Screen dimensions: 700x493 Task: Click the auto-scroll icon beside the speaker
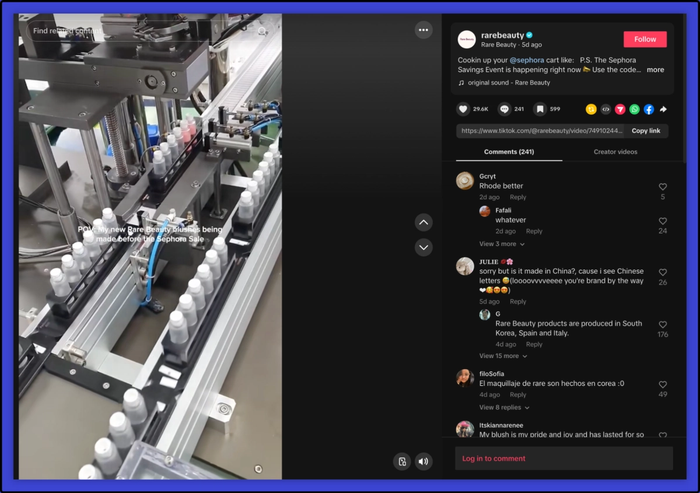pyautogui.click(x=402, y=461)
